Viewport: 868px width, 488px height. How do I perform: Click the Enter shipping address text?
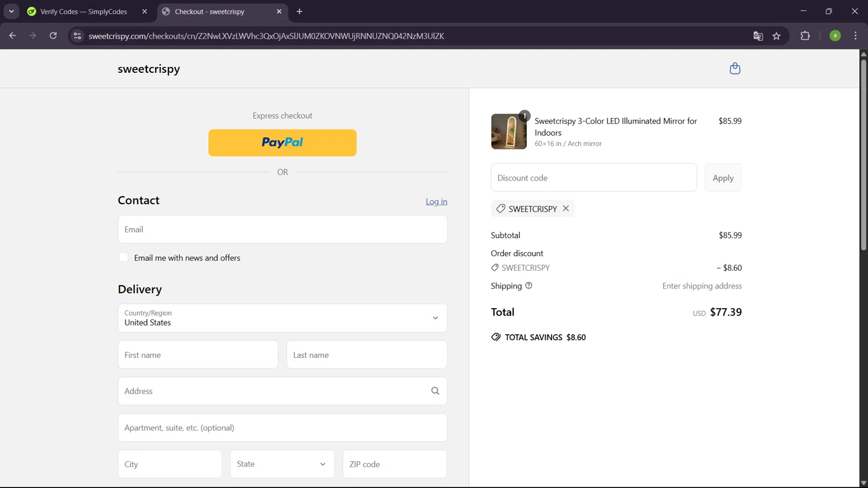(x=702, y=286)
